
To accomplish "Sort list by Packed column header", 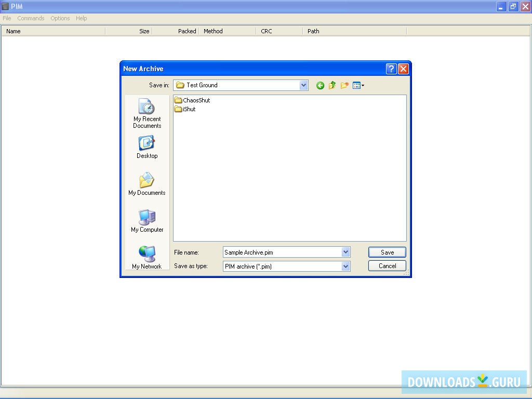I will (176, 31).
